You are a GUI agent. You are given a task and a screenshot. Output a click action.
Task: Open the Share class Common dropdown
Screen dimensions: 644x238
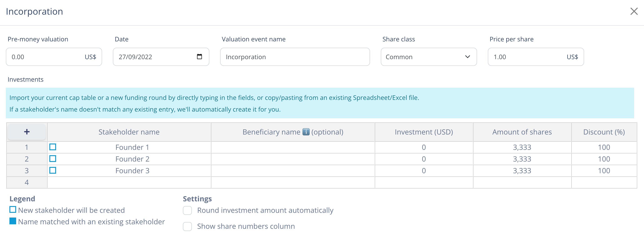[429, 57]
